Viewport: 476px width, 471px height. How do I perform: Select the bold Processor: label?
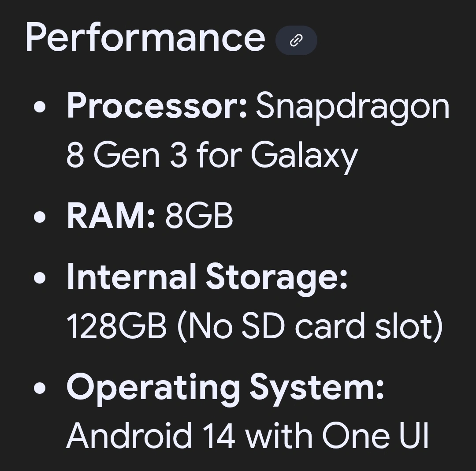click(x=156, y=106)
